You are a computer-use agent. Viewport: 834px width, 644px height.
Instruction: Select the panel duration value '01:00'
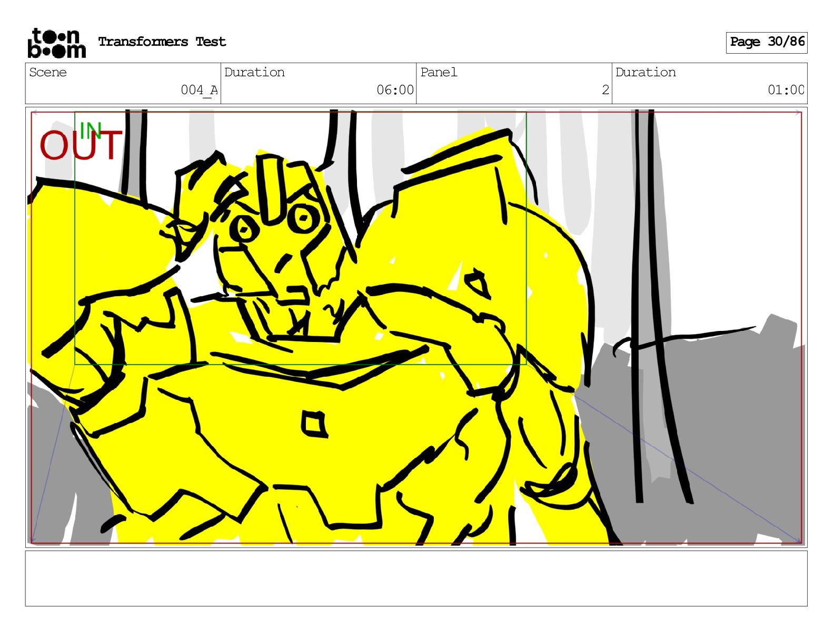pyautogui.click(x=786, y=90)
